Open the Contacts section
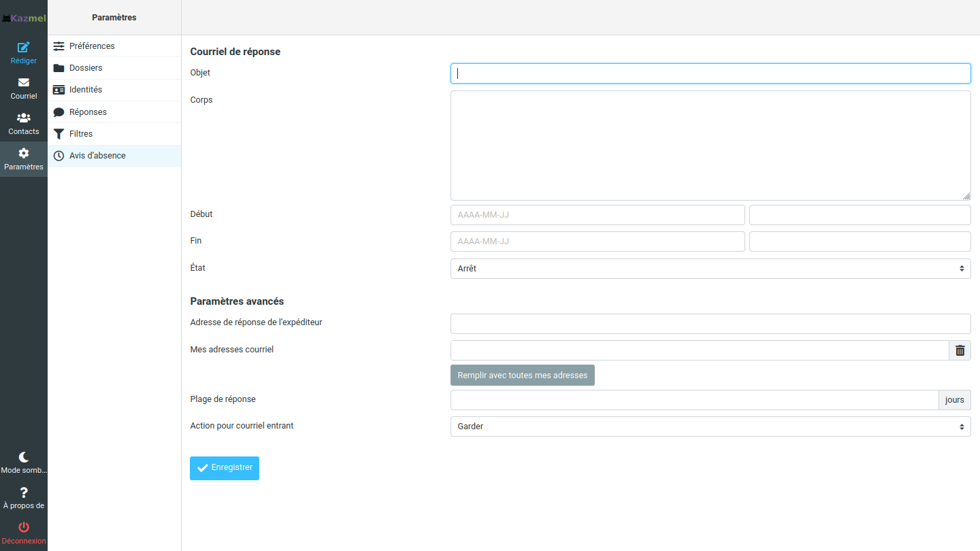Viewport: 980px width, 551px height. coord(24,118)
